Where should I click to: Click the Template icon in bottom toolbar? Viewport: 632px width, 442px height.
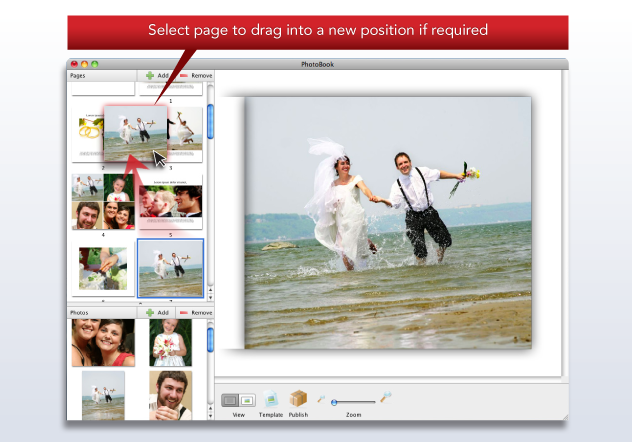click(x=271, y=399)
